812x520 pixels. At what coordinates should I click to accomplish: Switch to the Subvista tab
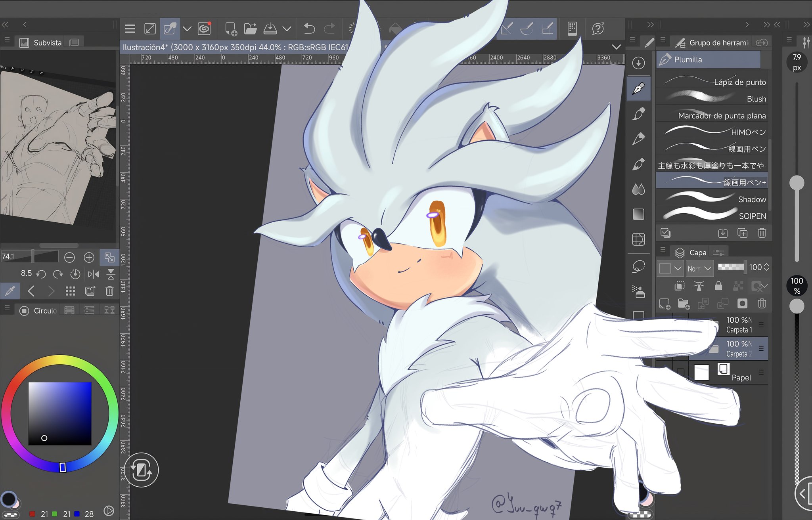(x=41, y=42)
